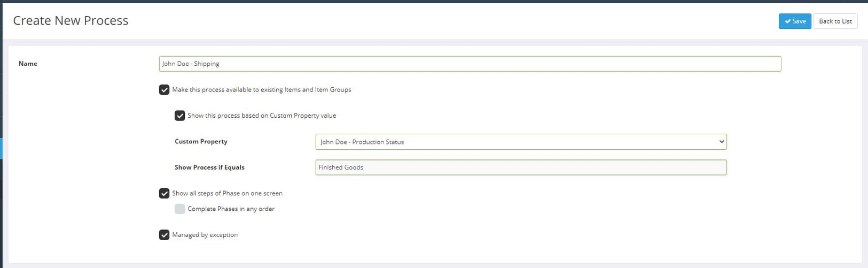
Task: Click the Show Process if Equals field
Action: (x=521, y=167)
